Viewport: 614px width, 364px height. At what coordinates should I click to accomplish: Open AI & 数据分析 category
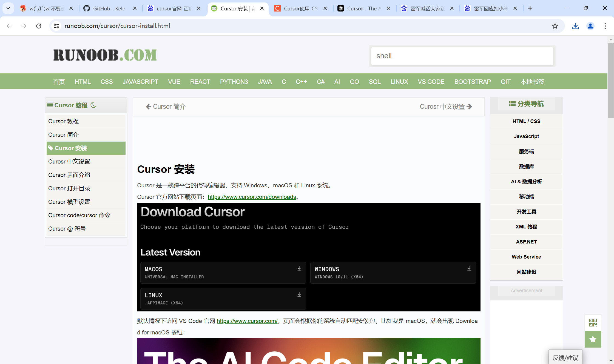526,182
